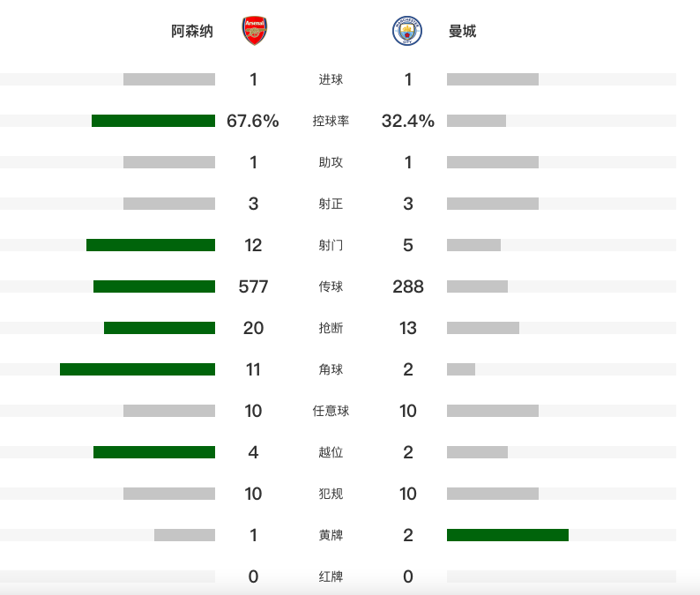Image resolution: width=700 pixels, height=595 pixels.
Task: Click the Arsenal club crest icon
Action: [255, 31]
